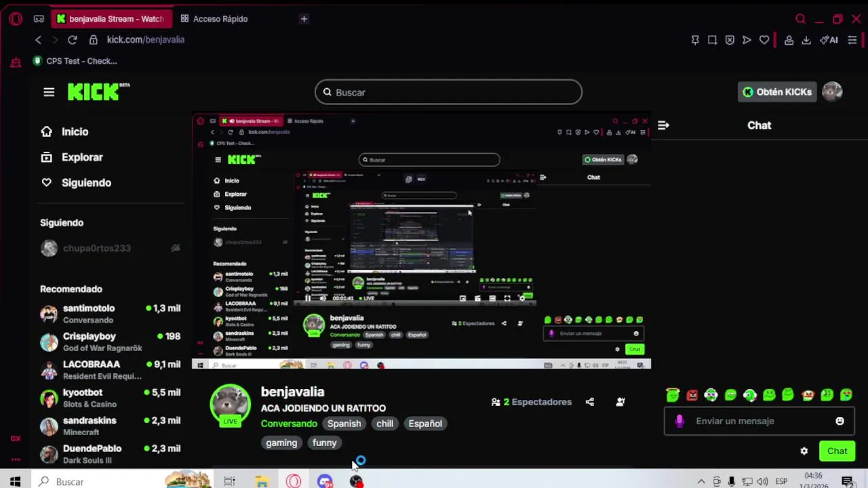Image resolution: width=868 pixels, height=488 pixels.
Task: Collapse the chat panel with arrow icon
Action: click(x=663, y=125)
